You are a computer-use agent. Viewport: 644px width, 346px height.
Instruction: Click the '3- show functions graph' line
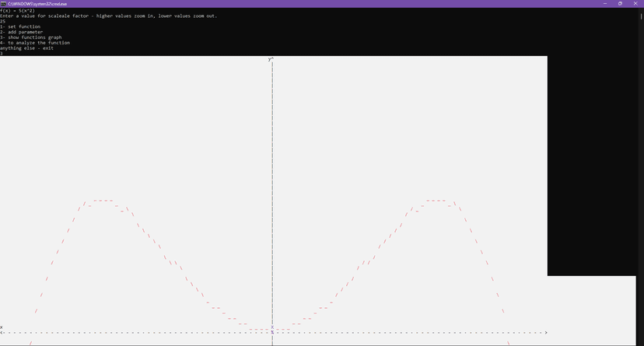(x=31, y=37)
